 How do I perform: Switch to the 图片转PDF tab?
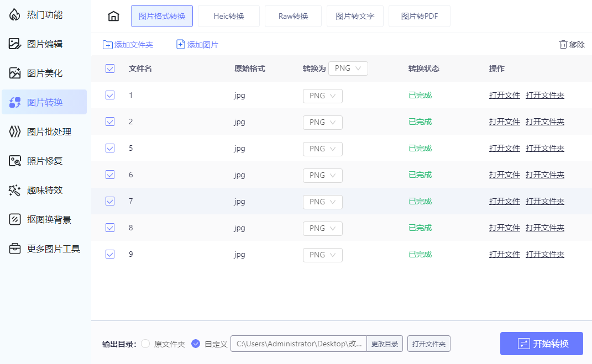(x=420, y=16)
